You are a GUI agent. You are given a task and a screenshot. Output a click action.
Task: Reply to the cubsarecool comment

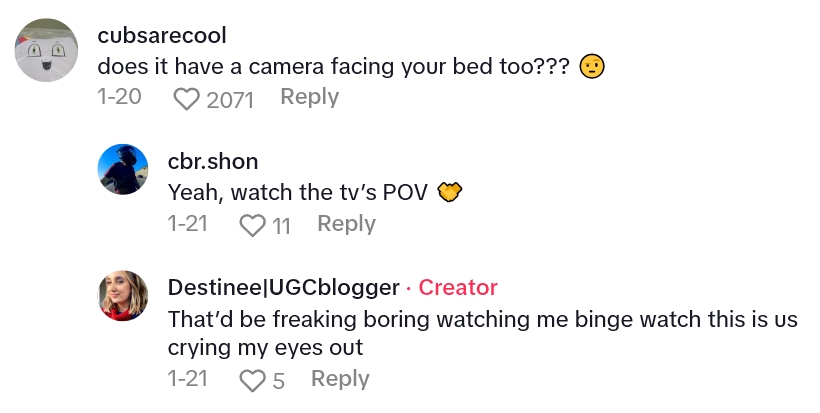coord(309,97)
